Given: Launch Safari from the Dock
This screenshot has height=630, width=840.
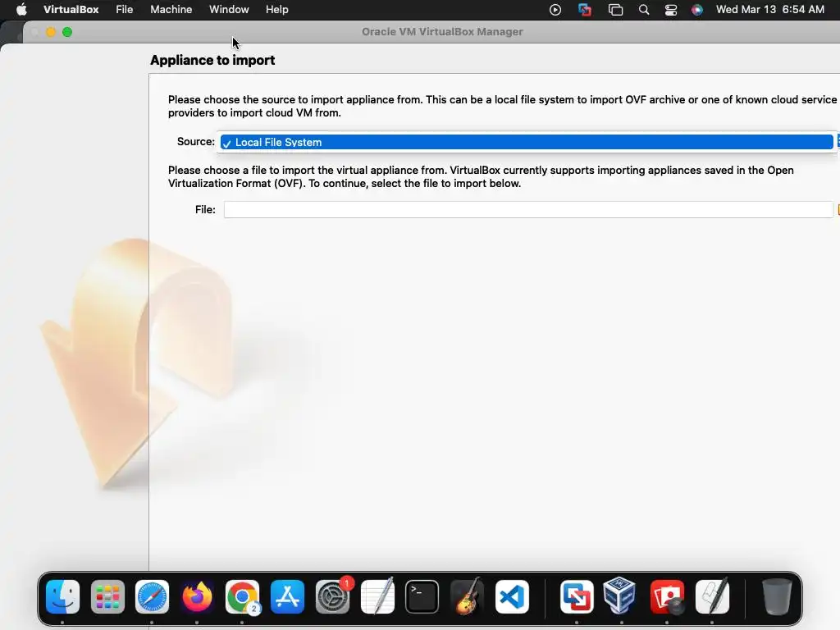Looking at the screenshot, I should (152, 596).
